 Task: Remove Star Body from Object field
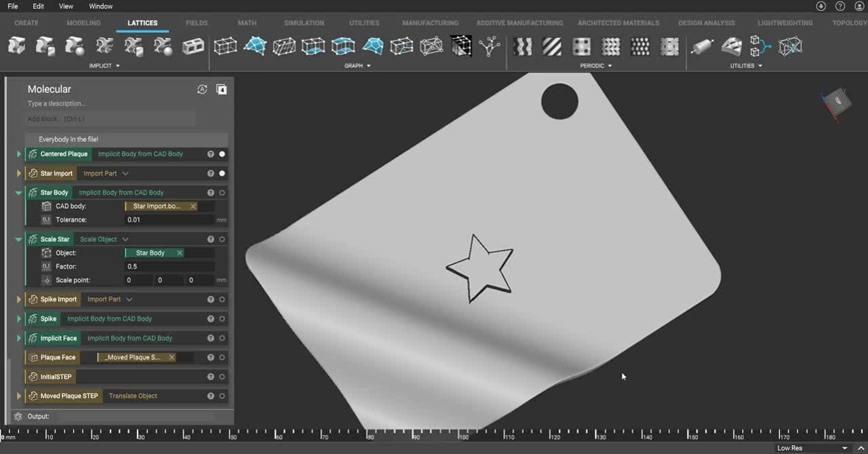[180, 253]
